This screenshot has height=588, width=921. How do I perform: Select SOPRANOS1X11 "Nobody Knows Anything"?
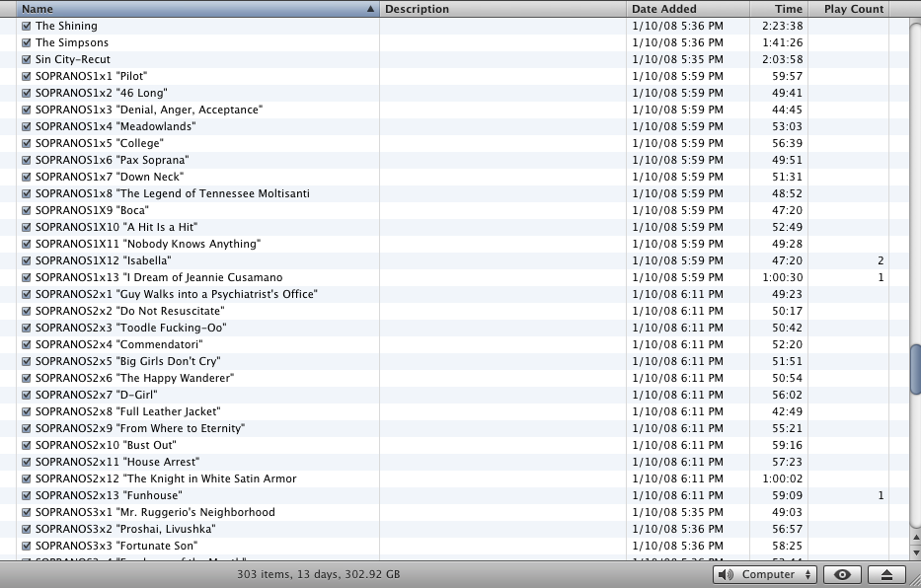[147, 244]
